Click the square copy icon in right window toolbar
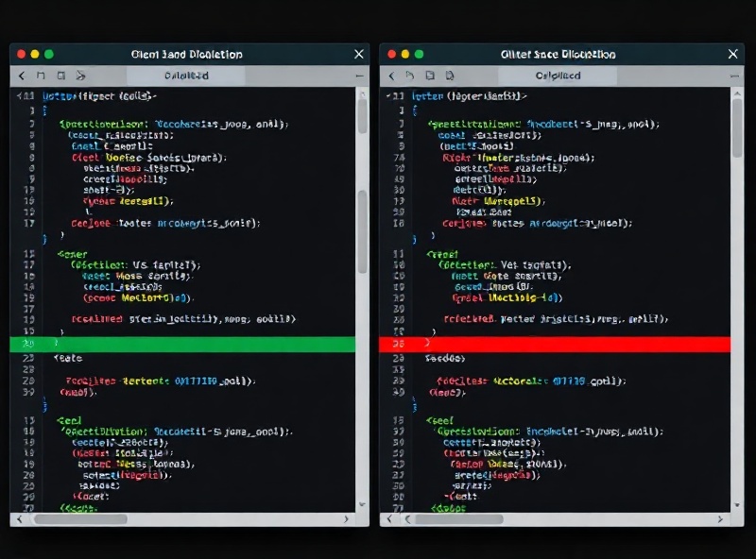756x559 pixels. click(430, 76)
